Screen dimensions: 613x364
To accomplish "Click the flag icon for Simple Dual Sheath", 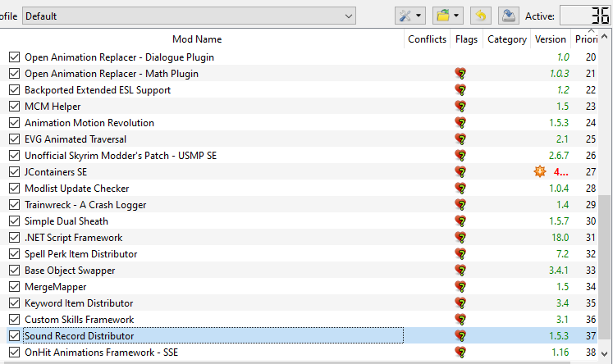I will [x=461, y=221].
